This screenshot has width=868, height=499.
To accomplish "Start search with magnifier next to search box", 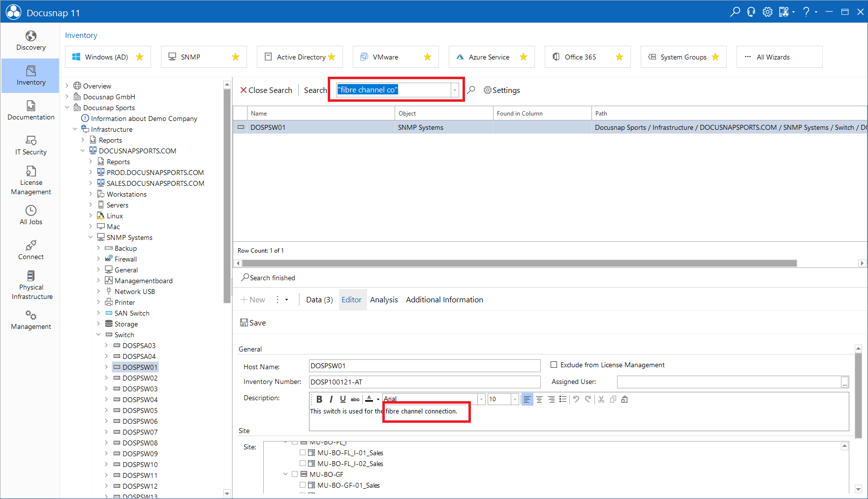I will pyautogui.click(x=471, y=90).
